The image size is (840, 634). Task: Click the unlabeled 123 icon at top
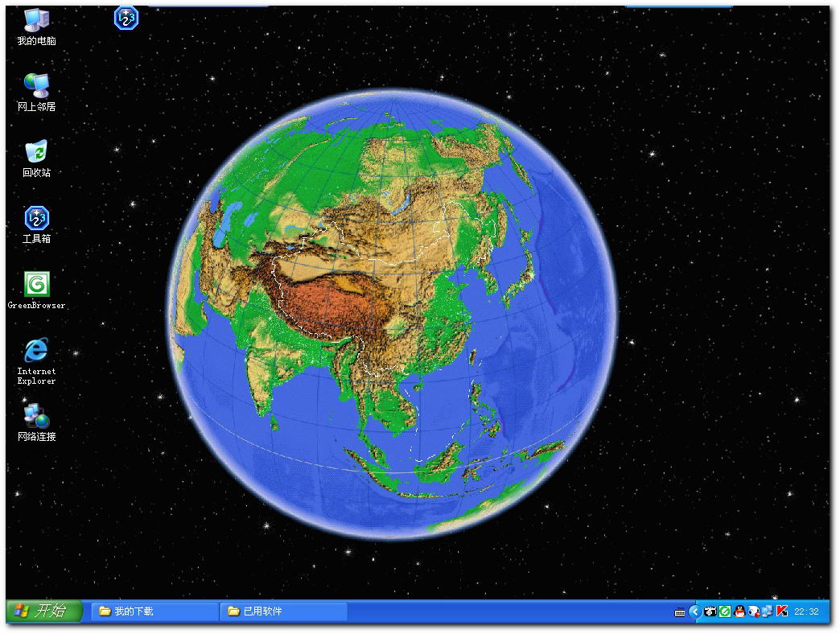126,18
